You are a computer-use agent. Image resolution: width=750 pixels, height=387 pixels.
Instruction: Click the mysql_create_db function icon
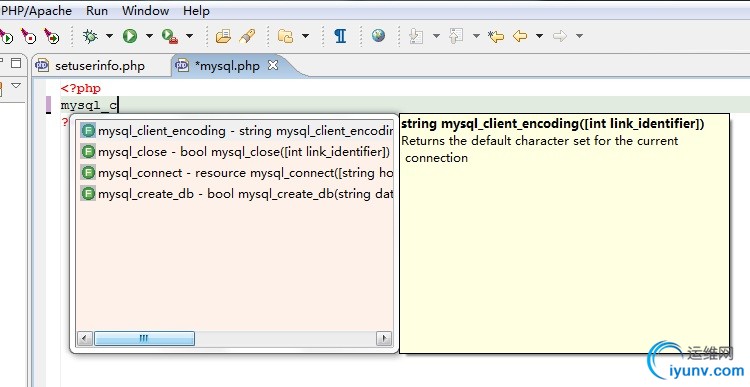point(88,194)
